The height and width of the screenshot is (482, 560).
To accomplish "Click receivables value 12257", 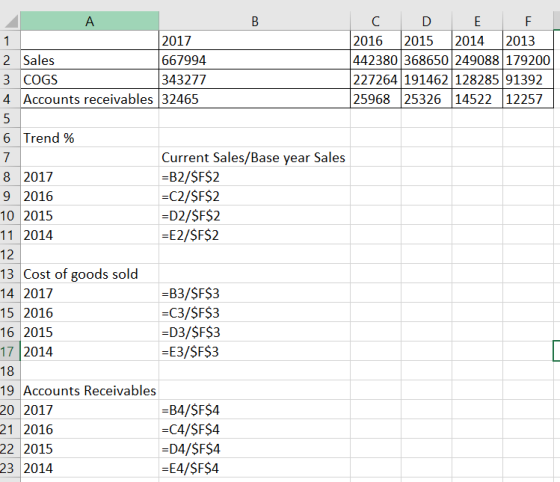I will click(x=528, y=99).
